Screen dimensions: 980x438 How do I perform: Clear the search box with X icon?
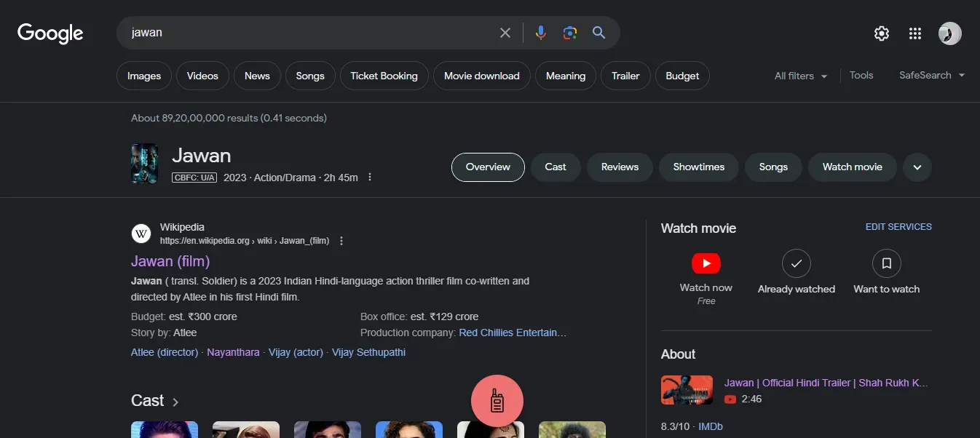505,33
